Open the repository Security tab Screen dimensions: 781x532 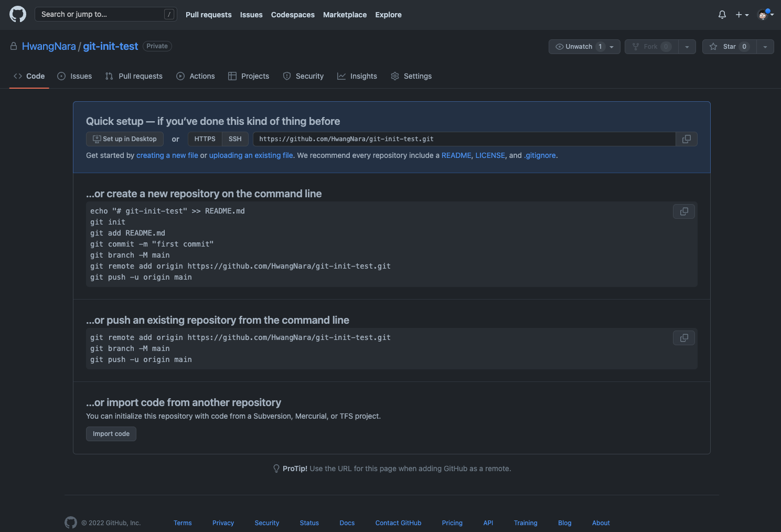[303, 76]
